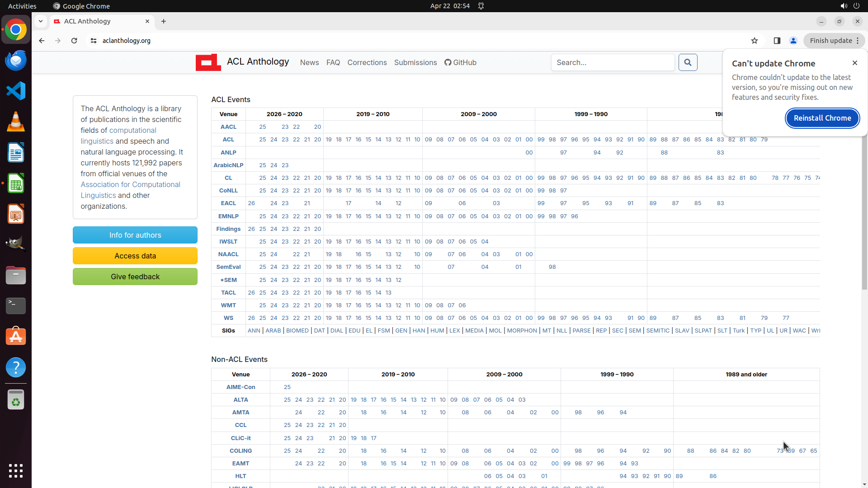The height and width of the screenshot is (488, 868).
Task: Open Chrome side panel icon
Action: click(777, 41)
